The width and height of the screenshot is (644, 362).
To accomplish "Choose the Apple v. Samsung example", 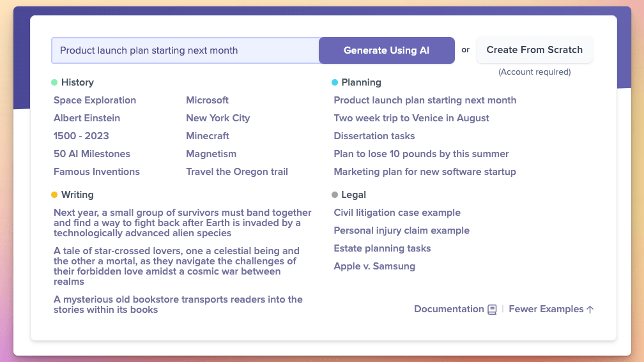I will (x=374, y=266).
